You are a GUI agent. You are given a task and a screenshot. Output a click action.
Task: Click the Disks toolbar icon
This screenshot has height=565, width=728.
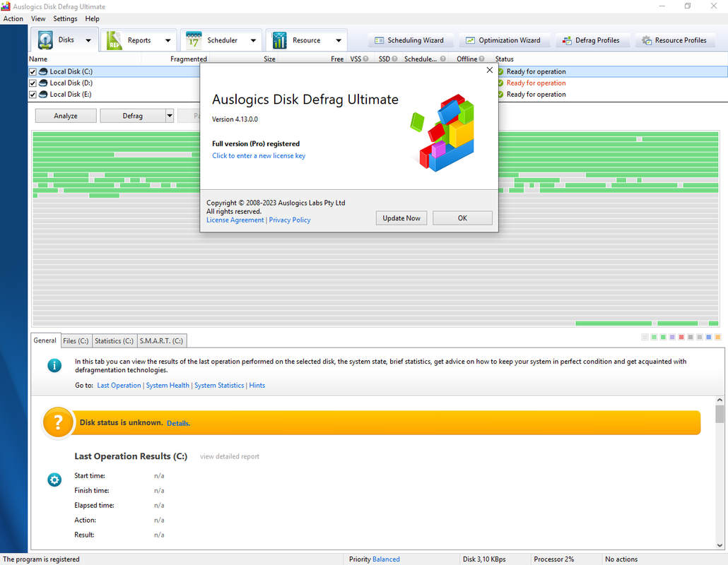45,40
